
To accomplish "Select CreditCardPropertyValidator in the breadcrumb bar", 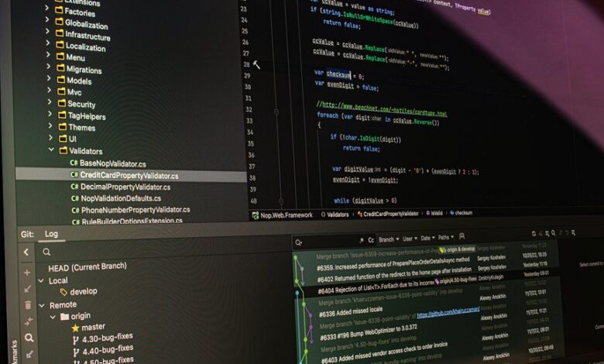I will (390, 213).
